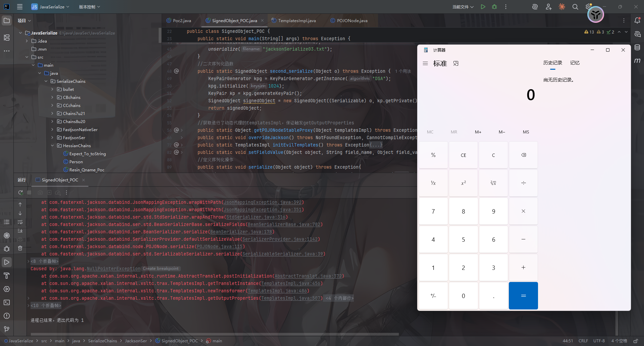Image resolution: width=644 pixels, height=346 pixels.
Task: Open the JsonMappingException.java:392 stack trace link
Action: (263, 202)
